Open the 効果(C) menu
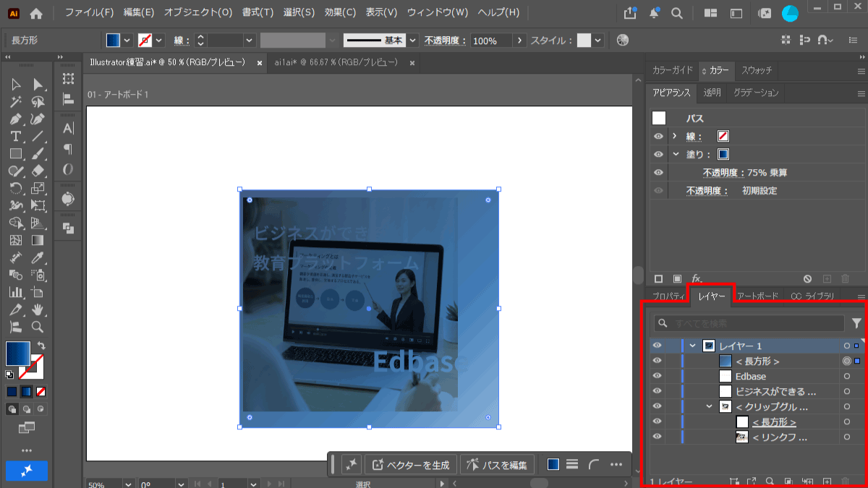Image resolution: width=868 pixels, height=488 pixels. 340,13
